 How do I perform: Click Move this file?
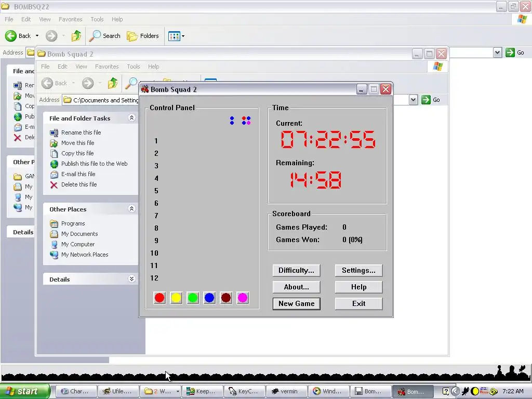click(78, 143)
